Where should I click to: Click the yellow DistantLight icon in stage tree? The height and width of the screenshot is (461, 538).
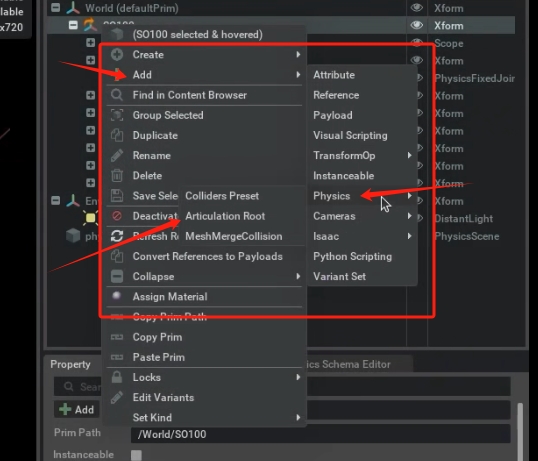coord(91,218)
